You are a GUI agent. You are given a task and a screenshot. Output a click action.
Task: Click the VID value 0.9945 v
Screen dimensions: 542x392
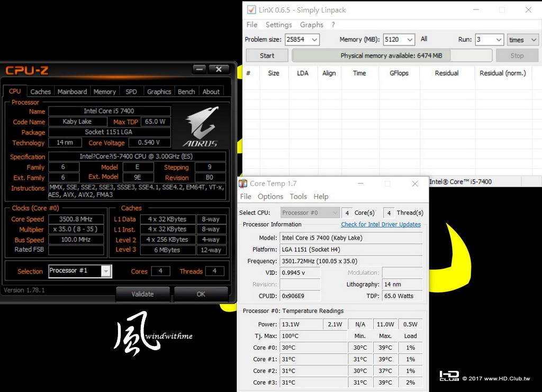300,272
